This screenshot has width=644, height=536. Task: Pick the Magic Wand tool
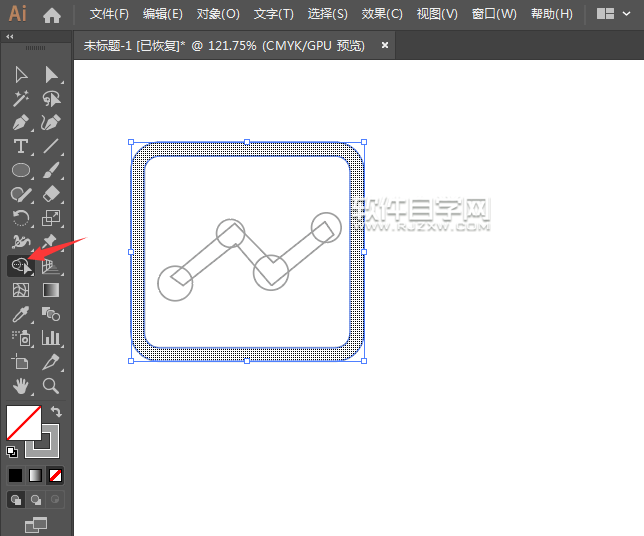(21, 99)
